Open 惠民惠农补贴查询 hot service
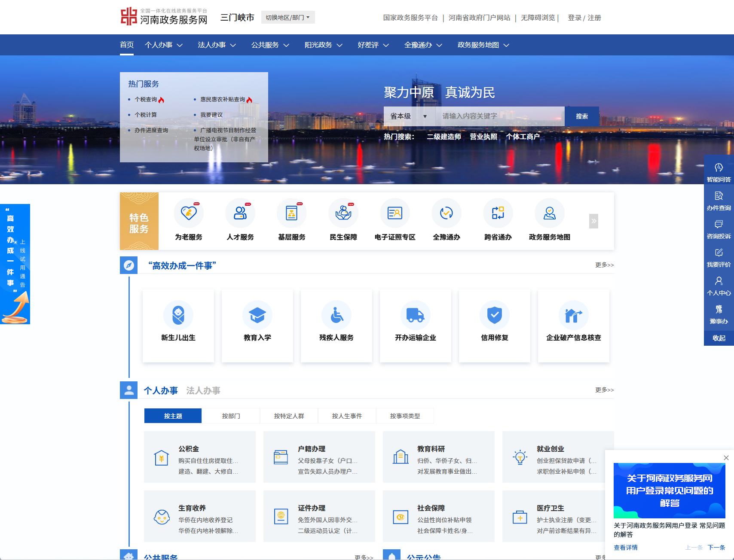The height and width of the screenshot is (560, 734). coord(223,99)
